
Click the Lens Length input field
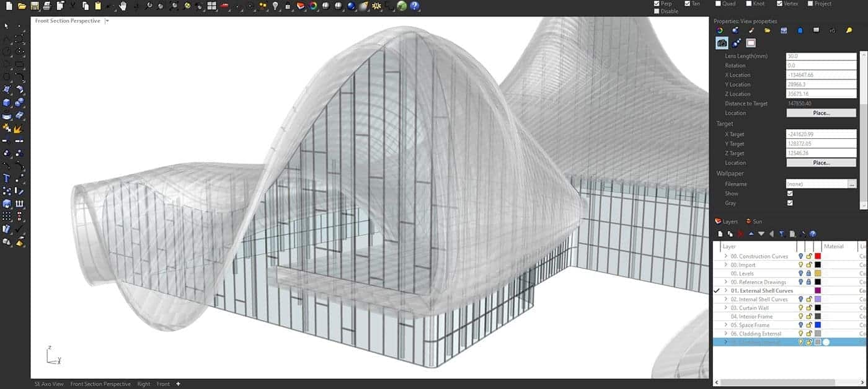click(821, 56)
